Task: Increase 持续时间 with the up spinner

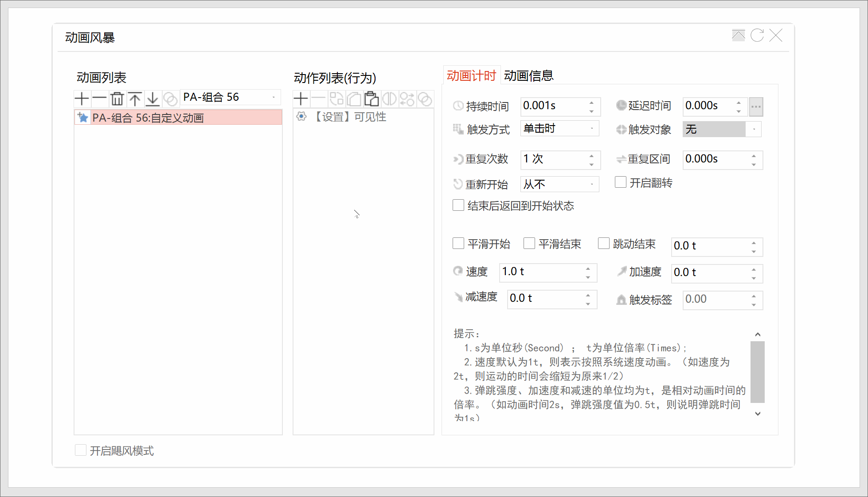Action: coord(592,102)
